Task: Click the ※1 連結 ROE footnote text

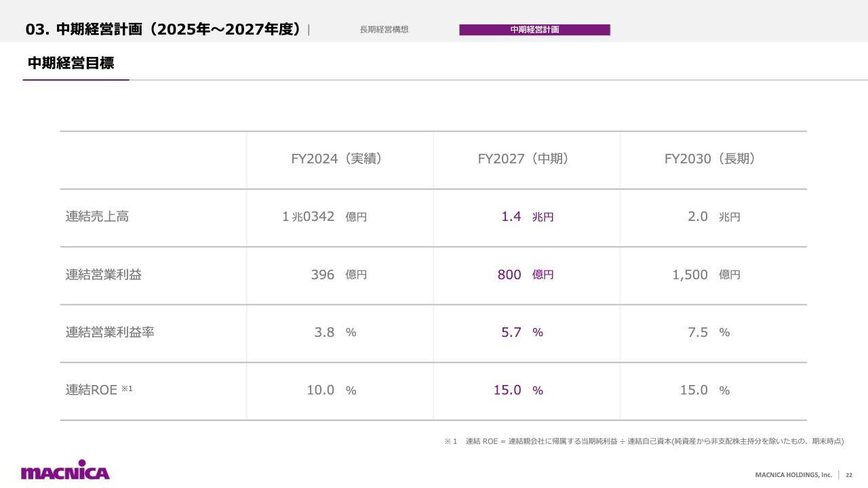Action: [644, 441]
